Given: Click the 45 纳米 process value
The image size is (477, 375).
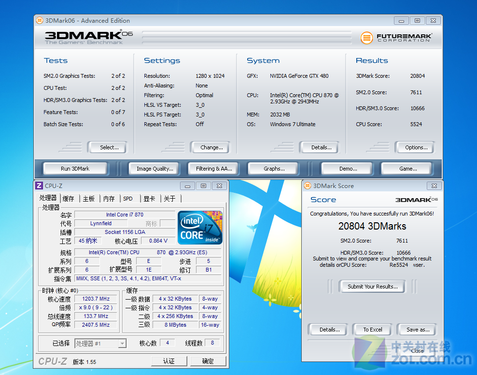Looking at the screenshot, I should pyautogui.click(x=88, y=241).
